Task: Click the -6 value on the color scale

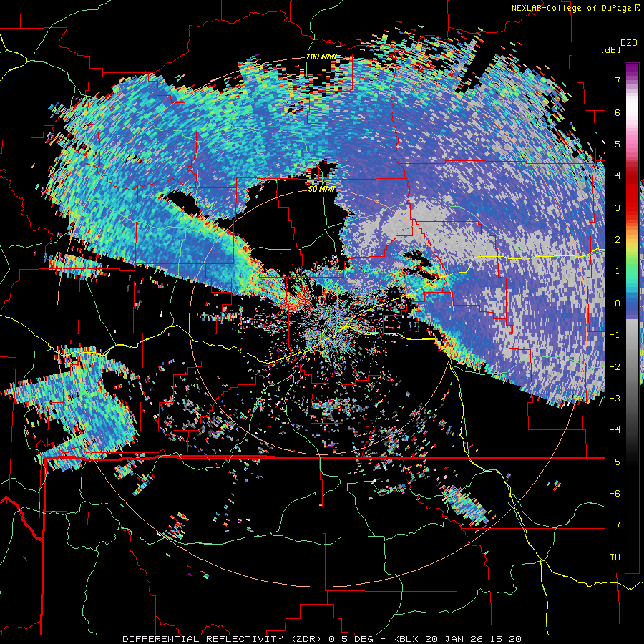Action: [615, 494]
